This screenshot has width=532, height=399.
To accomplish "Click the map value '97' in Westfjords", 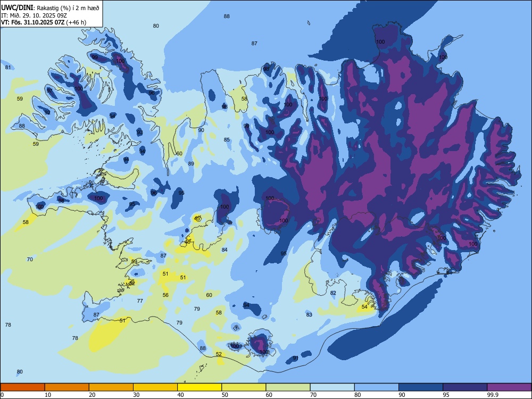I will click(x=50, y=90).
